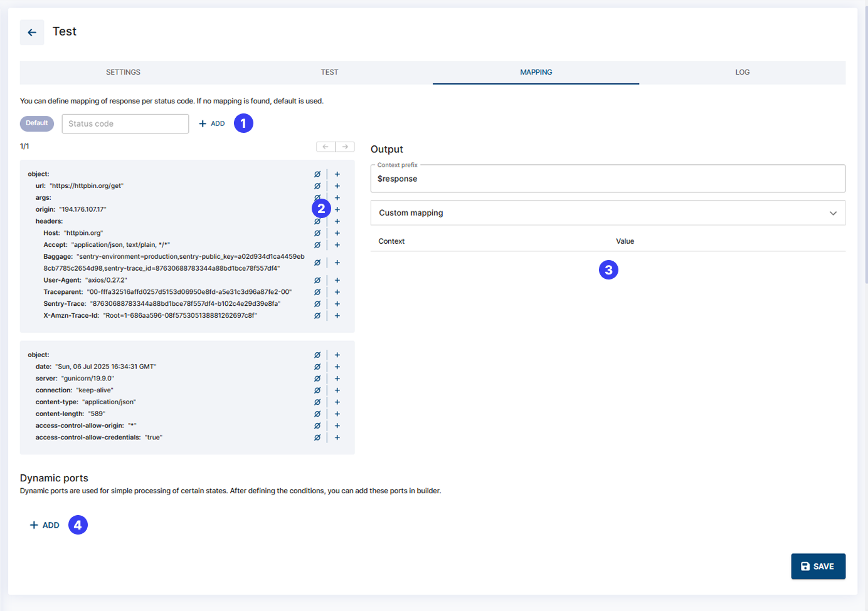Select the Default status code chip
This screenshot has height=611, width=868.
36,123
